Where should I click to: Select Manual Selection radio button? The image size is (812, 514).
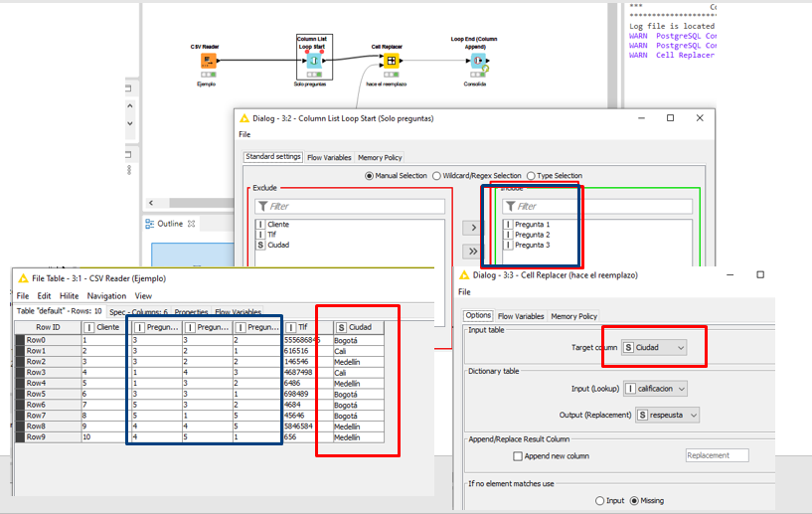[370, 176]
